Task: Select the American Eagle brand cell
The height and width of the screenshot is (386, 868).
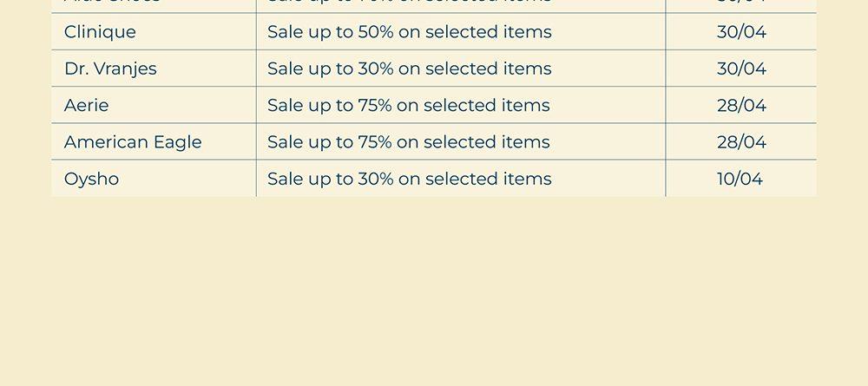Action: [133, 141]
